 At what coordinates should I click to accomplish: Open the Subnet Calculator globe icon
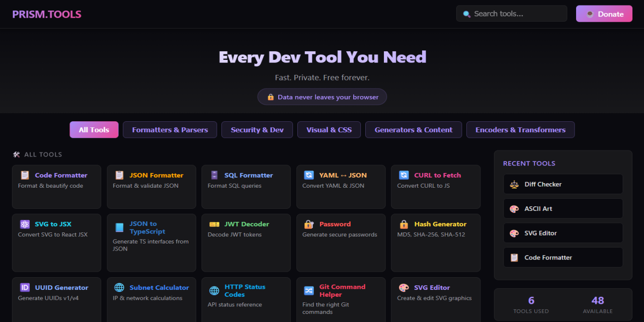[x=119, y=287]
